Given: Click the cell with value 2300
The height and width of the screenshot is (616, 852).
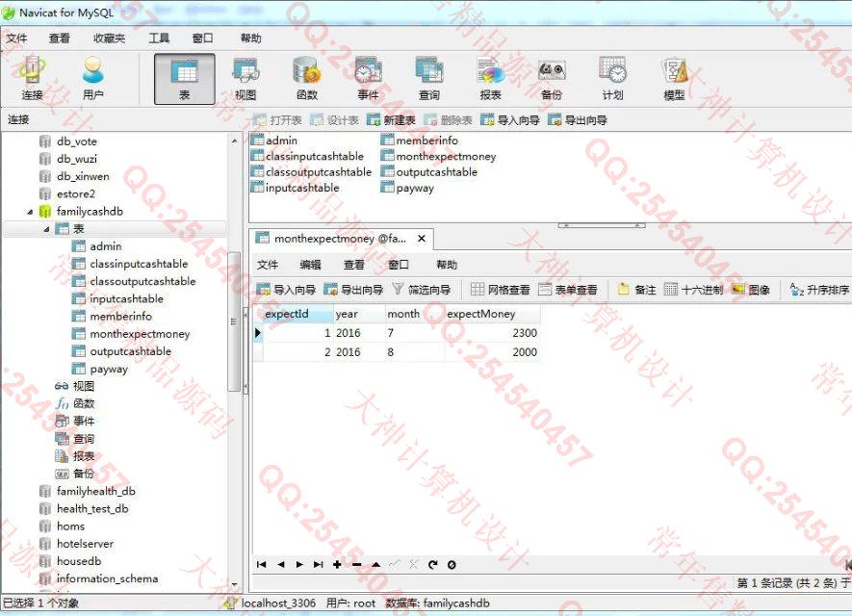Looking at the screenshot, I should tap(492, 333).
